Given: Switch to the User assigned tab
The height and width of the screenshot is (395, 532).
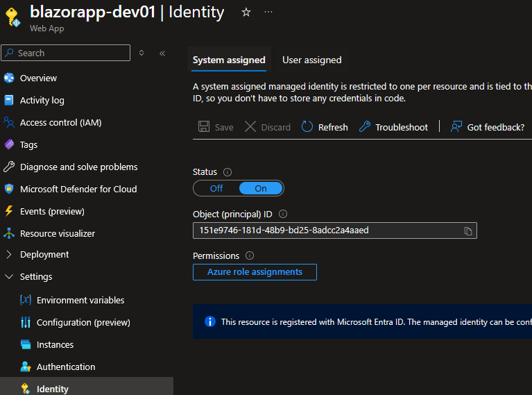Looking at the screenshot, I should point(312,60).
